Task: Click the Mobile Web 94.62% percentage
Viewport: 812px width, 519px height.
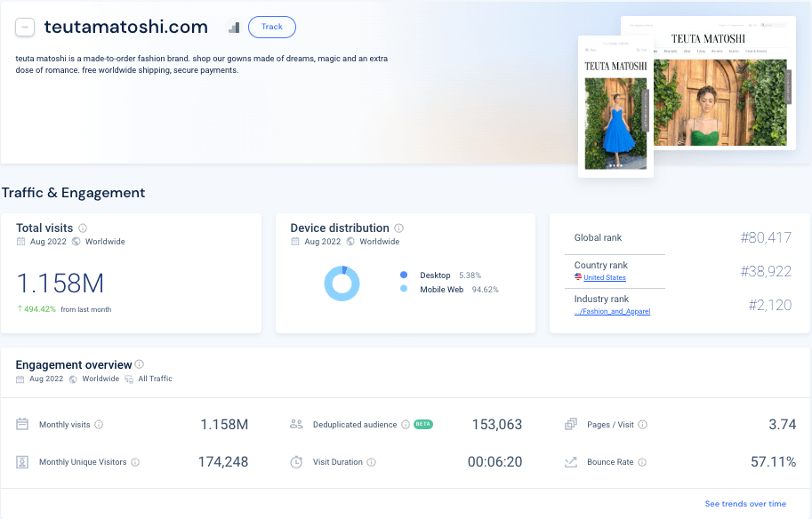Action: 486,289
